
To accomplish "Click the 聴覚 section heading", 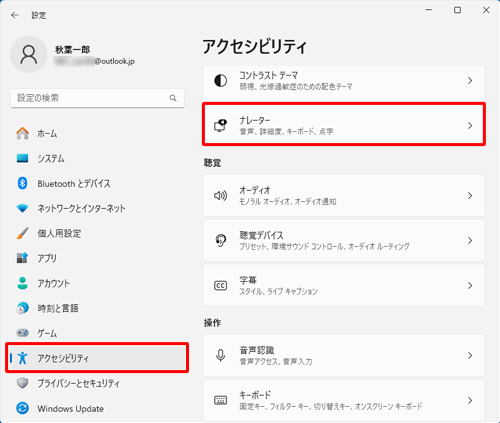I will tap(212, 163).
